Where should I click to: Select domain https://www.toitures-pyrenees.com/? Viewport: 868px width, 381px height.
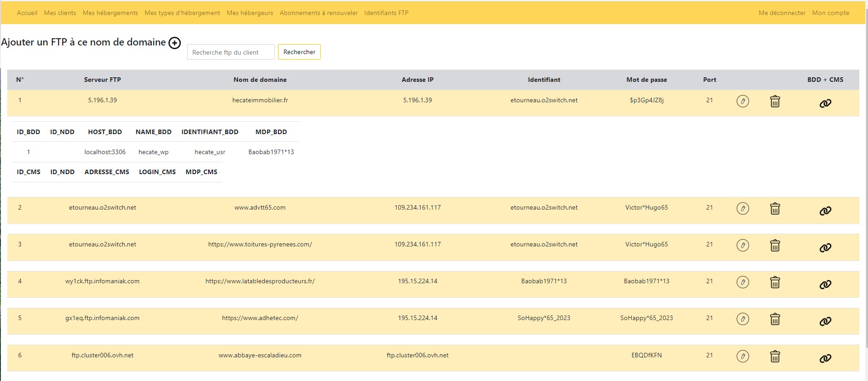pyautogui.click(x=260, y=244)
